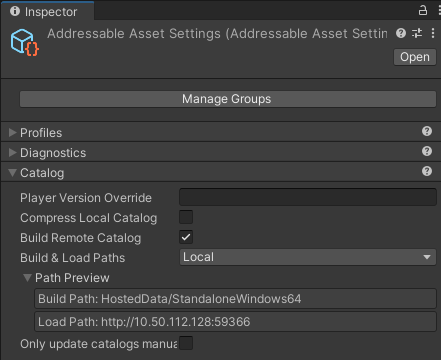441x360 pixels.
Task: Open Addressable Asset Settings help reference
Action: (401, 33)
